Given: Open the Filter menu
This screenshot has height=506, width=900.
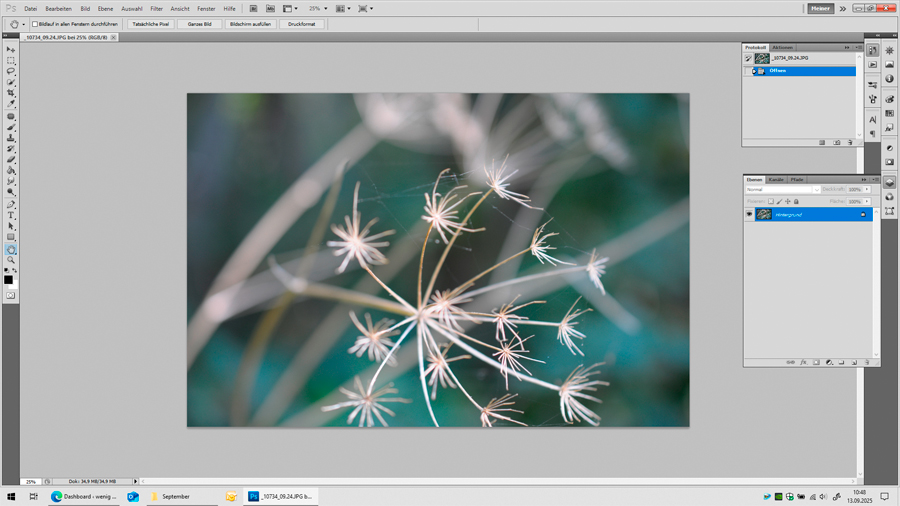Looking at the screenshot, I should tap(156, 9).
